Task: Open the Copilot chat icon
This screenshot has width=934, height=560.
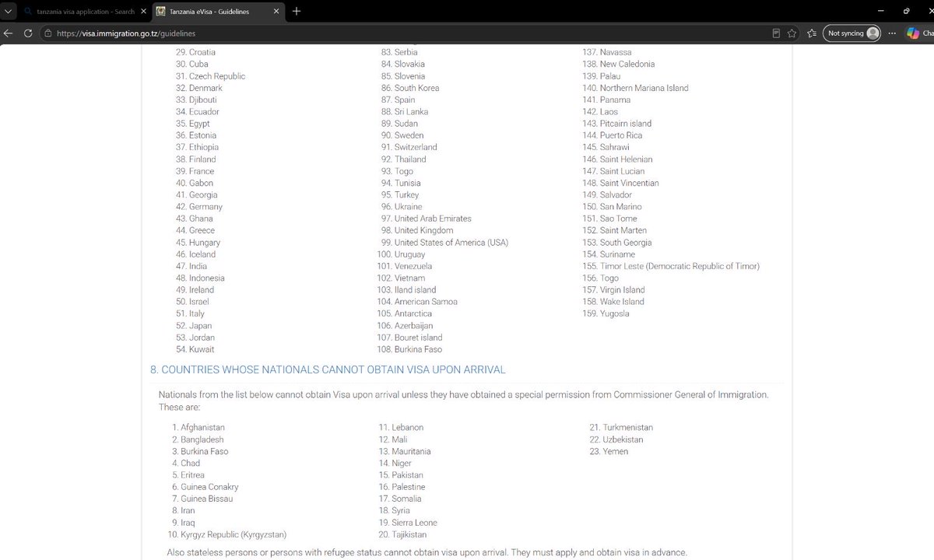Action: point(913,33)
